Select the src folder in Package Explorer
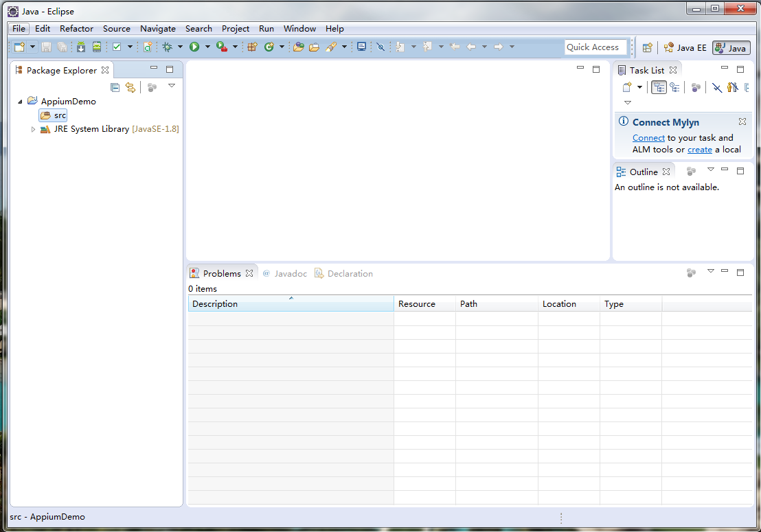 pos(54,115)
